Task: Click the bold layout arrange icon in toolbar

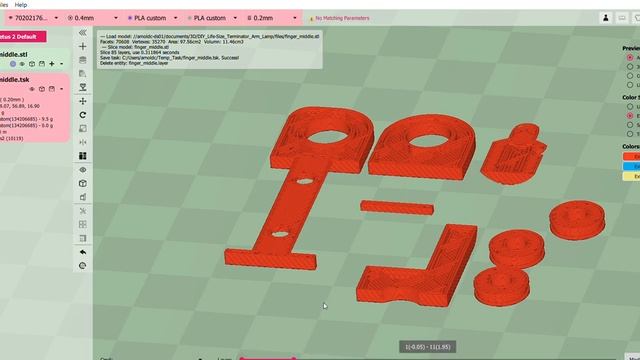Action: point(82,156)
